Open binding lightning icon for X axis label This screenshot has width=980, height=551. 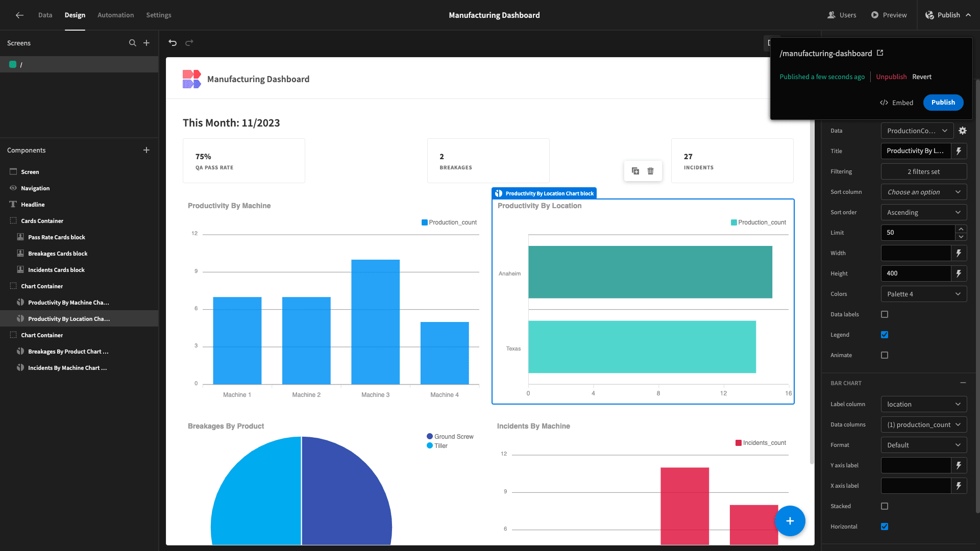click(959, 486)
